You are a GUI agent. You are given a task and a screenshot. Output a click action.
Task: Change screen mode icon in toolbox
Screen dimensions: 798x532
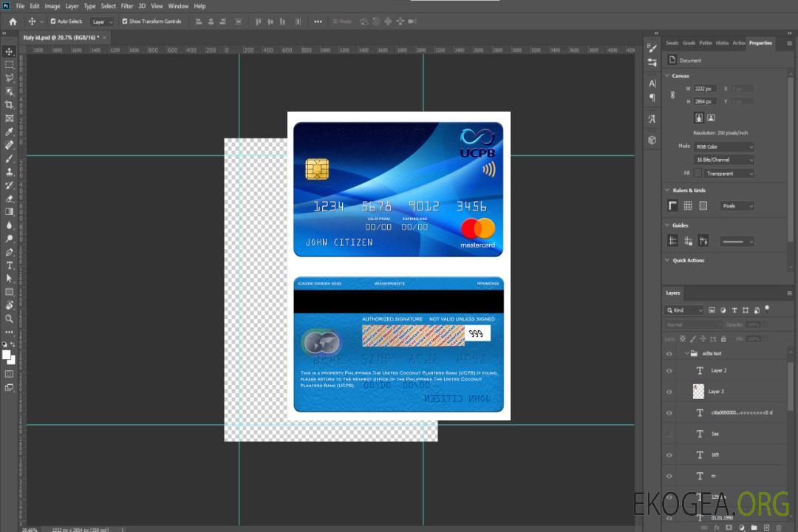point(9,387)
